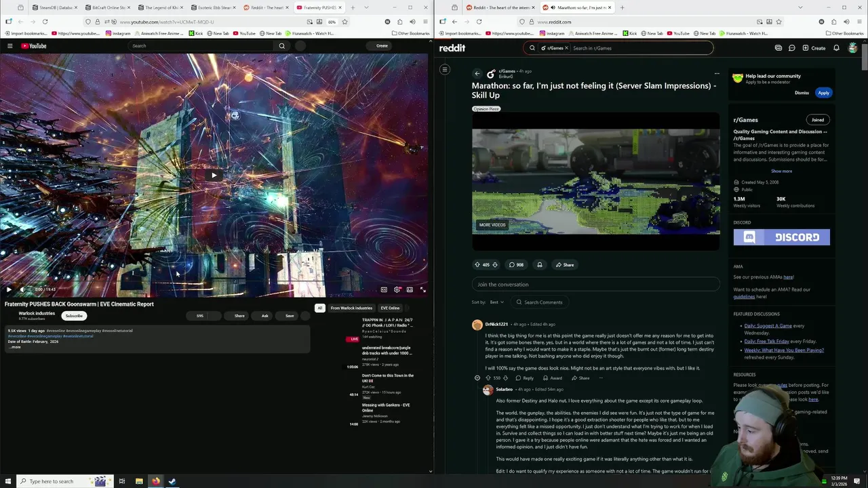This screenshot has height=488, width=868.
Task: Open post overflow three-dot menu
Action: tap(717, 73)
